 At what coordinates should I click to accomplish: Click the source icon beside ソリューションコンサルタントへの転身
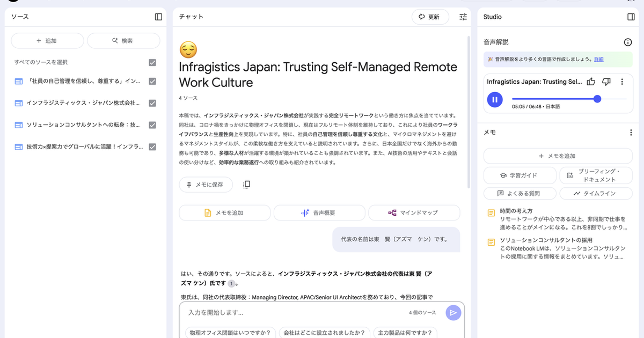tap(18, 125)
